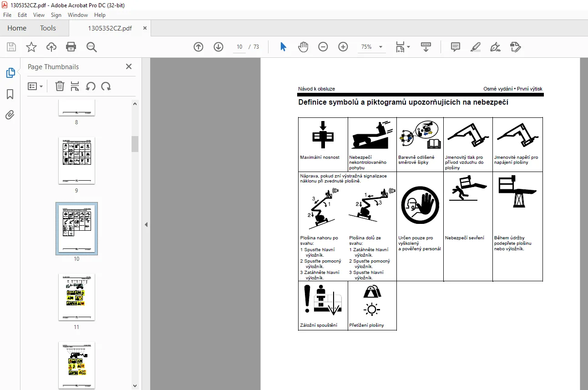Expand the thumbnail options menu

tap(35, 86)
